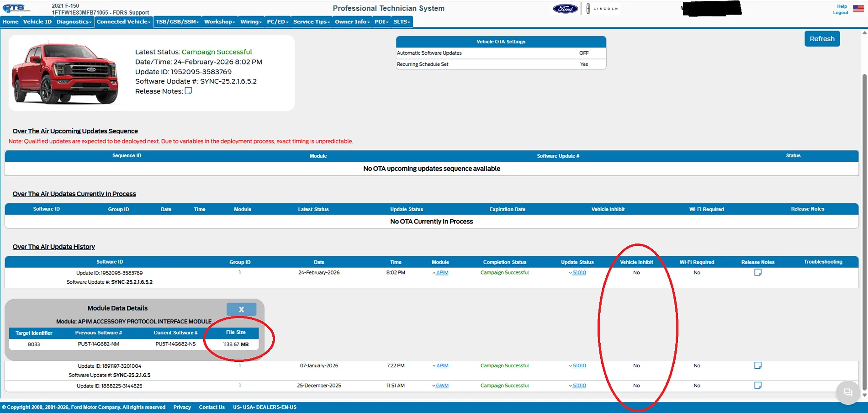The height and width of the screenshot is (413, 868).
Task: Click the Help link
Action: point(842,6)
